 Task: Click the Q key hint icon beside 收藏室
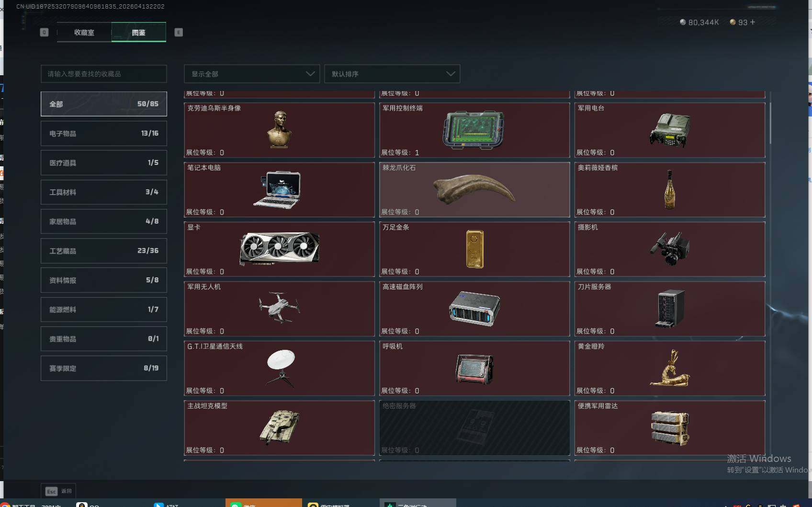coord(44,32)
